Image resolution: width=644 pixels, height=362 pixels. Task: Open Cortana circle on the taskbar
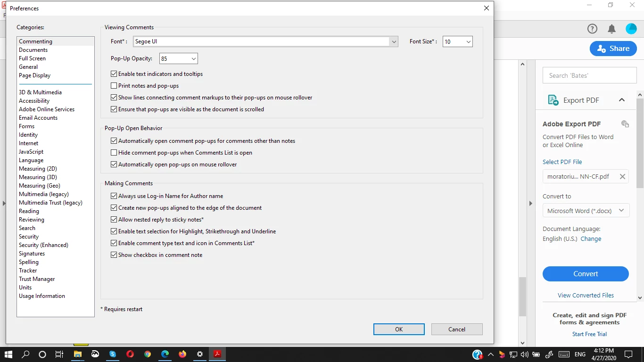[42, 354]
